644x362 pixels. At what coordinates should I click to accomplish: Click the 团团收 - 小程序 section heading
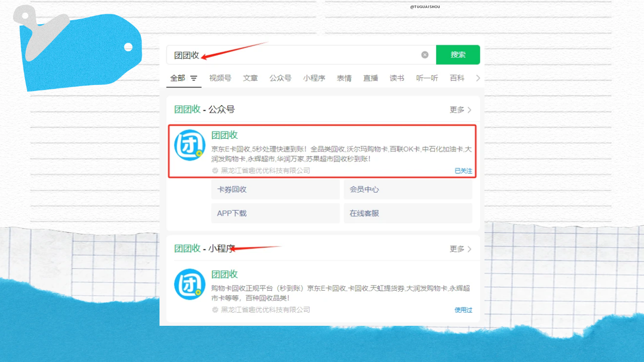coord(204,248)
